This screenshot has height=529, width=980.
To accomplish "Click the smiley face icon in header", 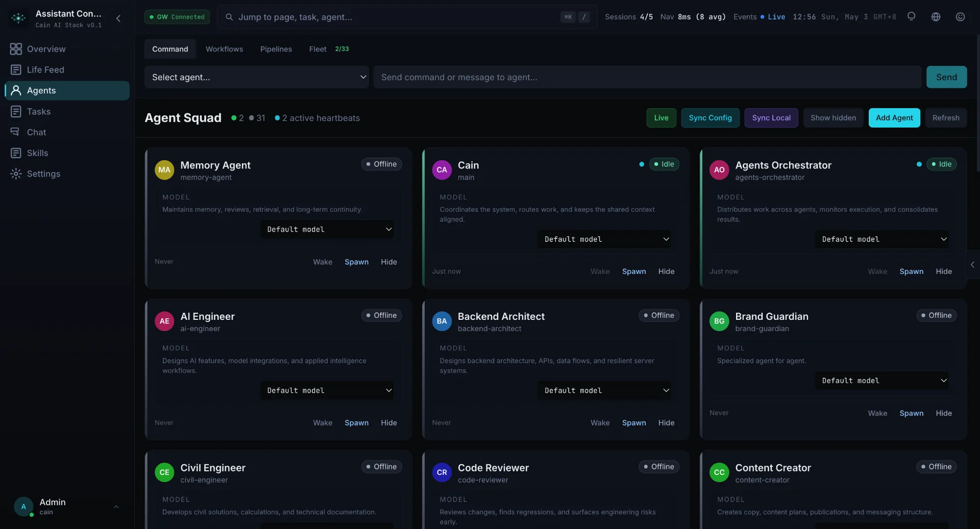I will (x=960, y=17).
